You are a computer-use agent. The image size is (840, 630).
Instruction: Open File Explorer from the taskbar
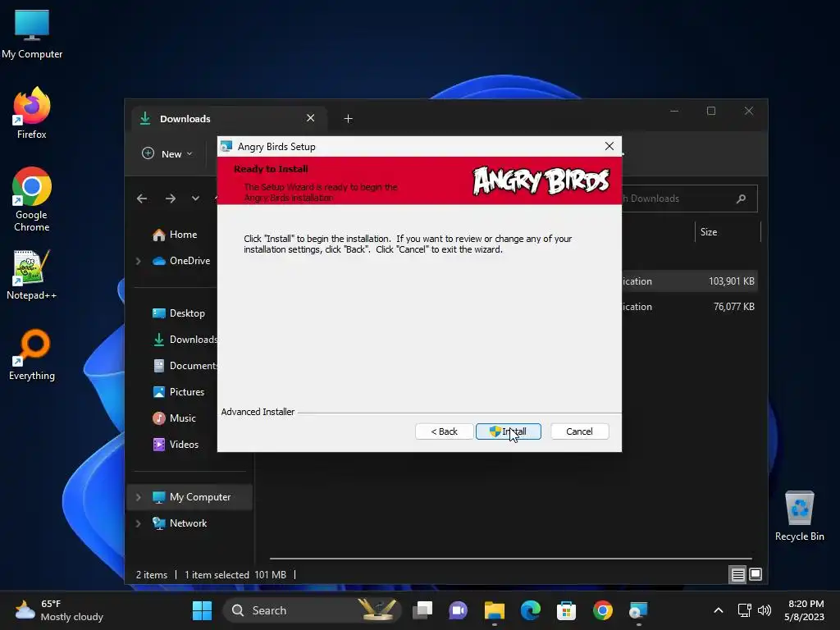[x=495, y=610]
